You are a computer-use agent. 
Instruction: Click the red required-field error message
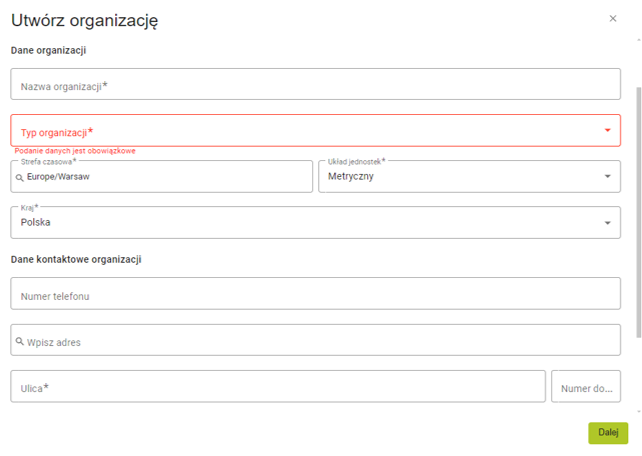pos(75,151)
